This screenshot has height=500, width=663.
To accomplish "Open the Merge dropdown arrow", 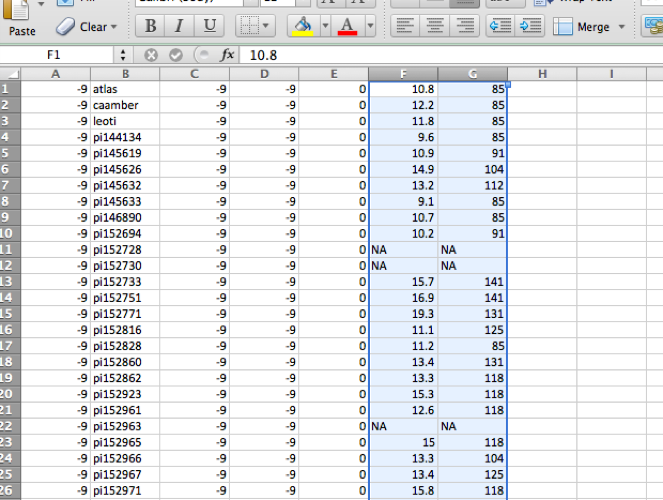I will point(622,27).
